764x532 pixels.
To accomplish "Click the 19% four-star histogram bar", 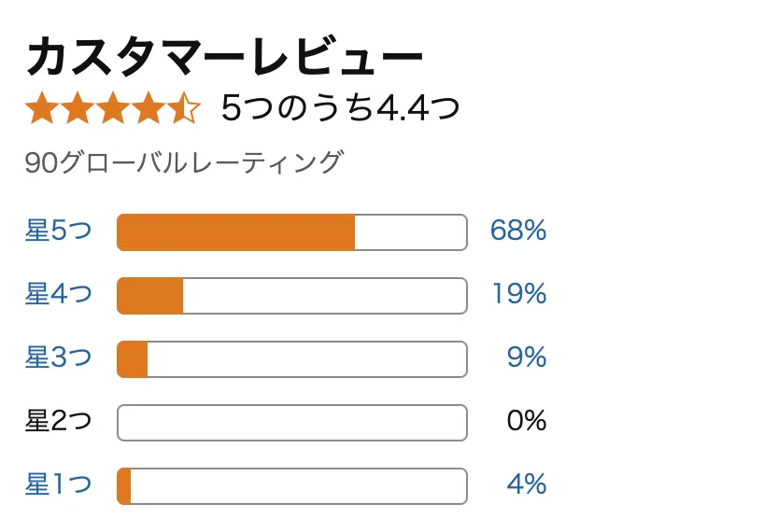I will pyautogui.click(x=292, y=296).
